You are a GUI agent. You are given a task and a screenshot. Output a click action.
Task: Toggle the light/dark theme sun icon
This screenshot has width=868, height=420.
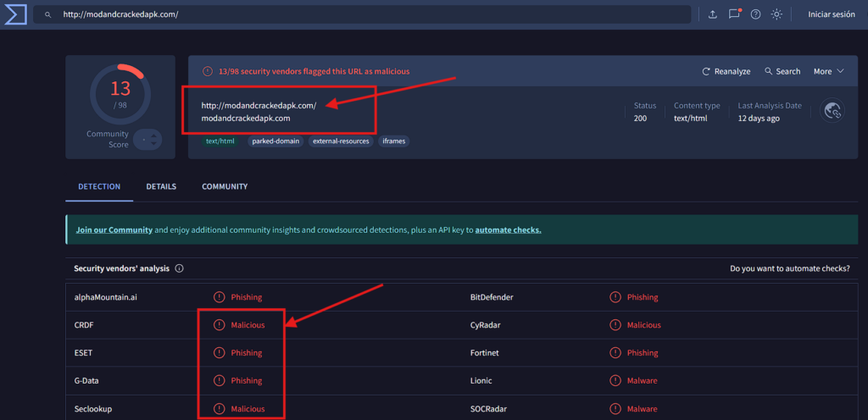coord(776,14)
